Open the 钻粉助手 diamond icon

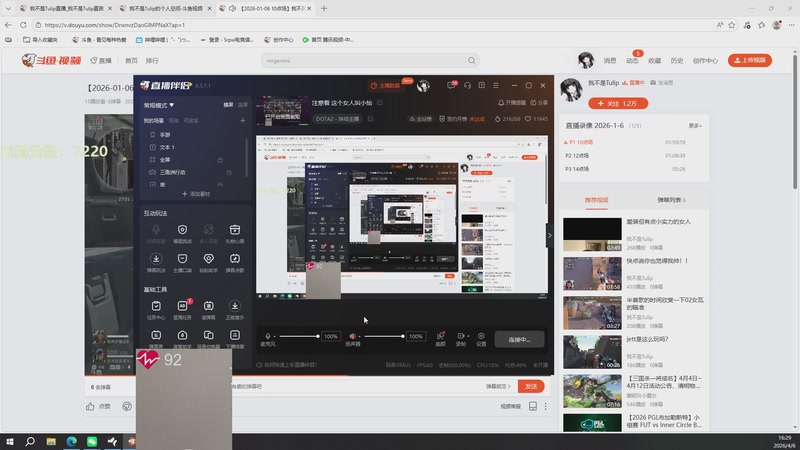click(x=208, y=259)
